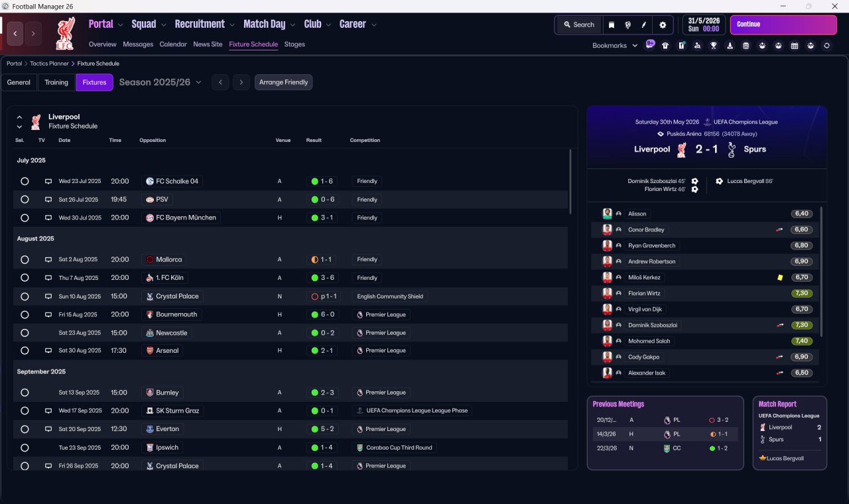Screen dimensions: 849x504
Task: Open the News Site sub-tab
Action: pyautogui.click(x=208, y=44)
